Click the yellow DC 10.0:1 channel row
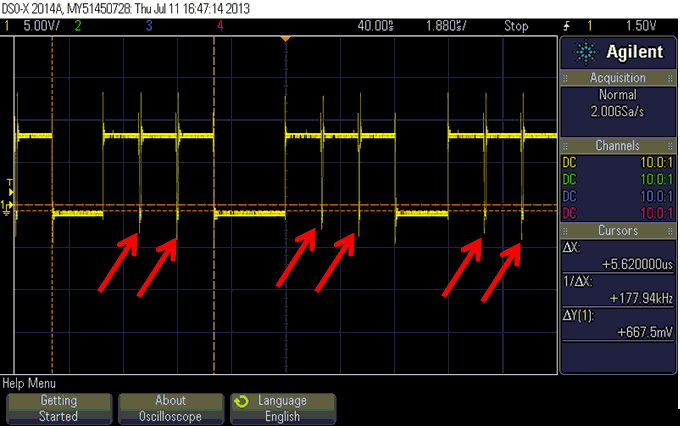 coord(618,163)
